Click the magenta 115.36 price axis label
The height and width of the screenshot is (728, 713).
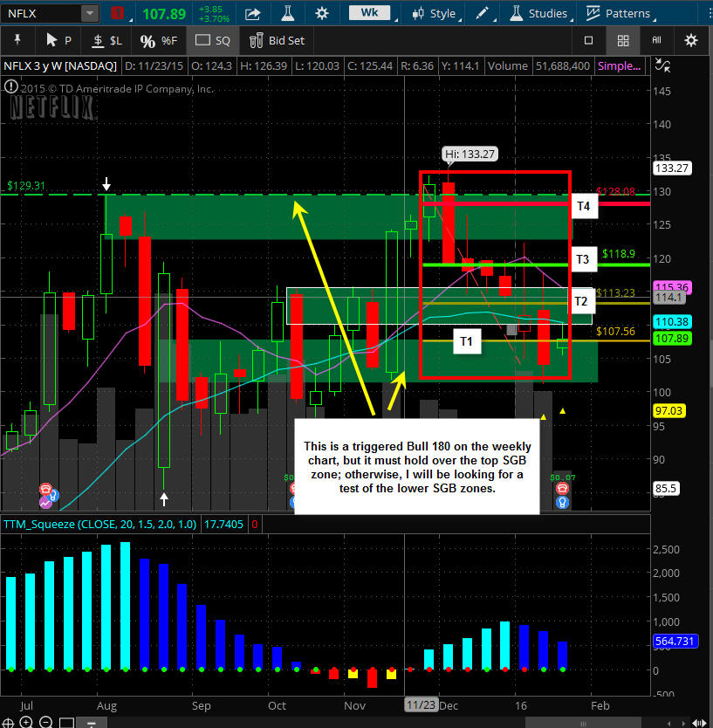pos(672,287)
